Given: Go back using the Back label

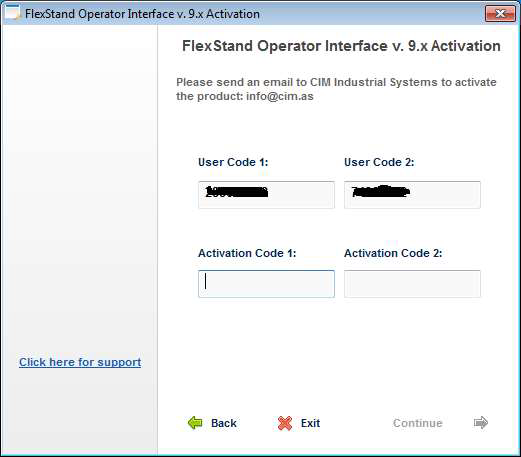Looking at the screenshot, I should (x=224, y=423).
